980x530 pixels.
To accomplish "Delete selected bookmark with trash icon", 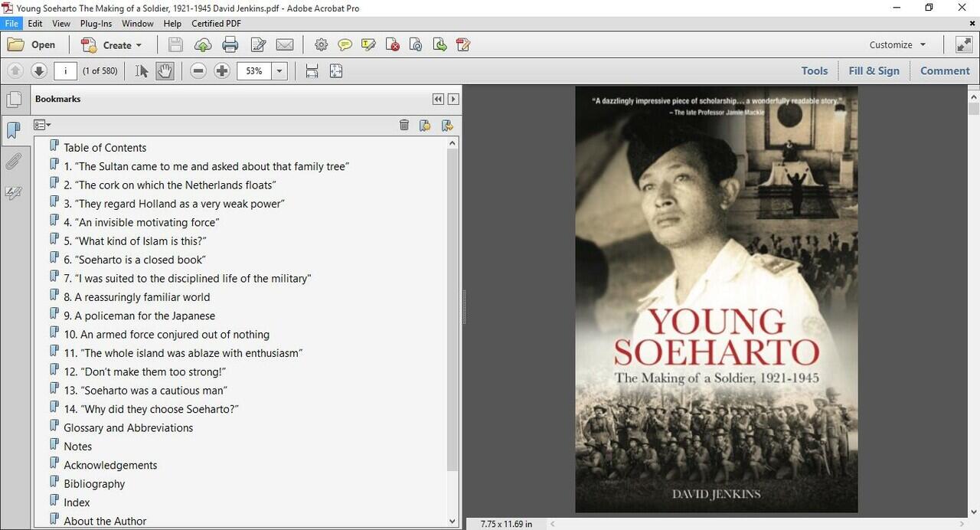I will tap(404, 125).
